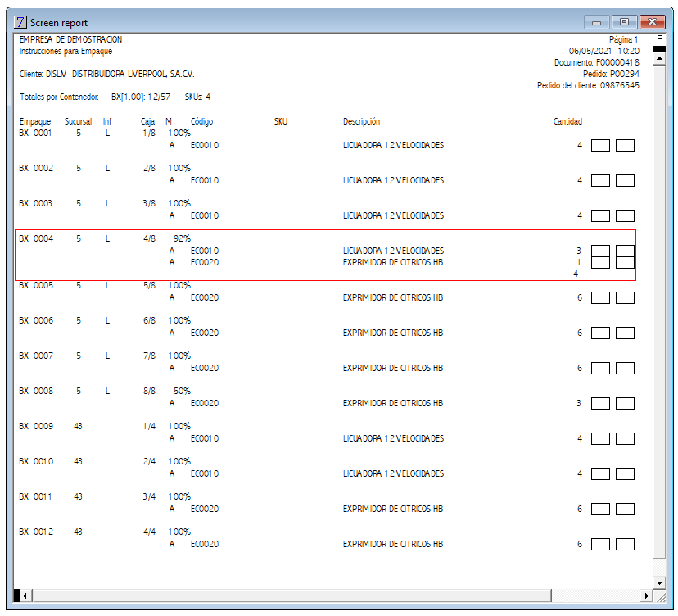
Task: Click box count '4/4' for BX 0012
Action: pos(149,532)
